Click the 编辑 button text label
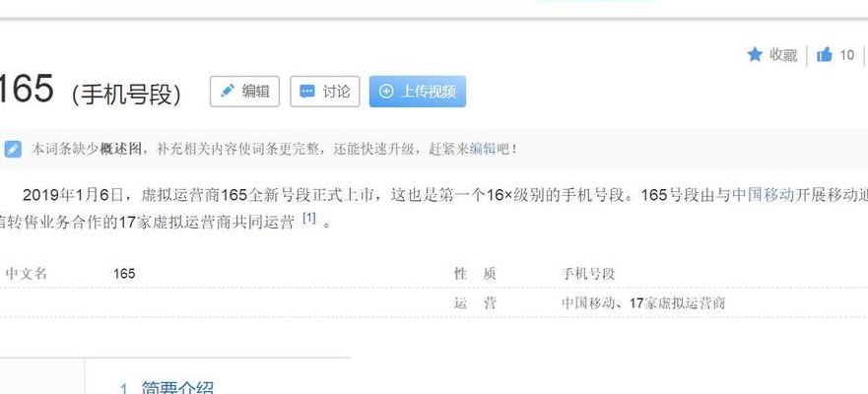 pyautogui.click(x=255, y=91)
